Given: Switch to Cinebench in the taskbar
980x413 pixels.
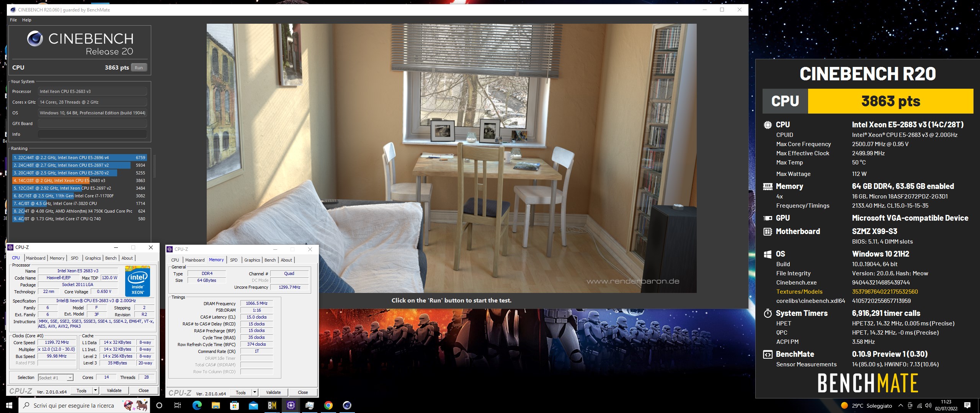Looking at the screenshot, I should tap(347, 405).
